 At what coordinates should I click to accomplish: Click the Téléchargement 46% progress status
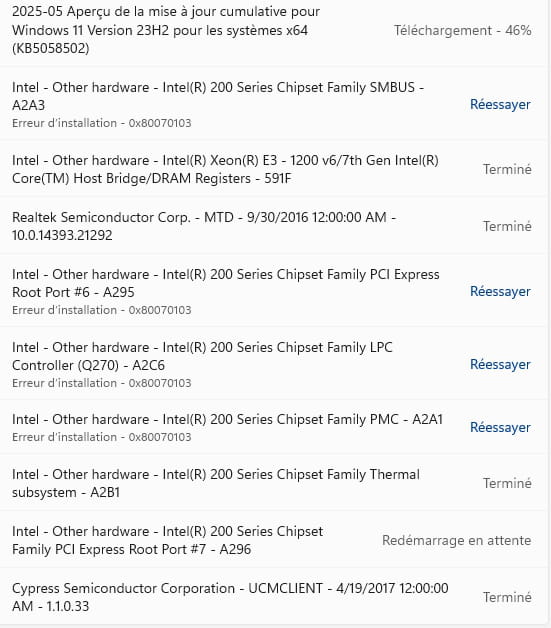click(463, 30)
